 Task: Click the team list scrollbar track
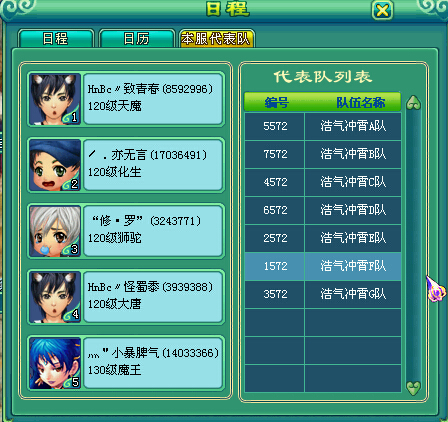coord(413,245)
